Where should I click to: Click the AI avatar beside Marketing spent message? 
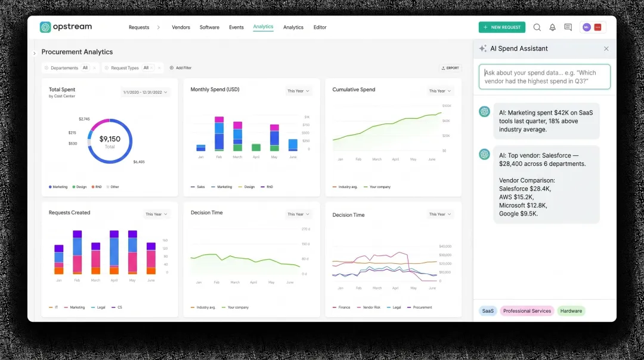click(x=485, y=112)
